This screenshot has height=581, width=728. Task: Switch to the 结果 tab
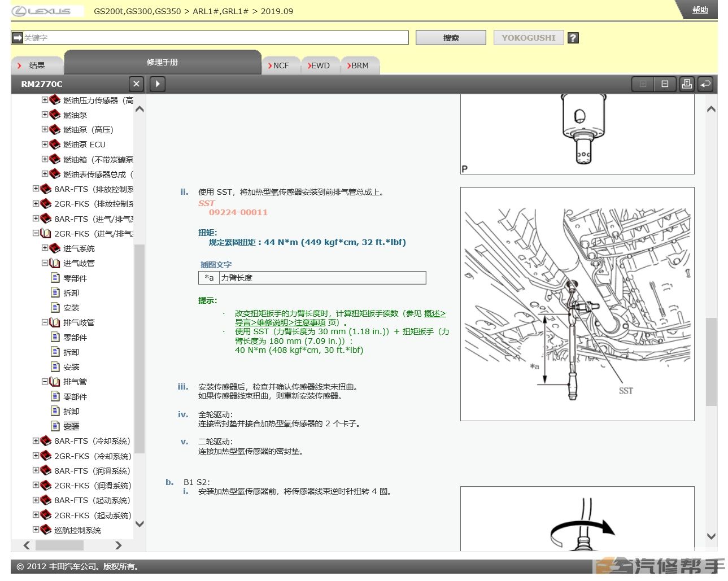(37, 65)
